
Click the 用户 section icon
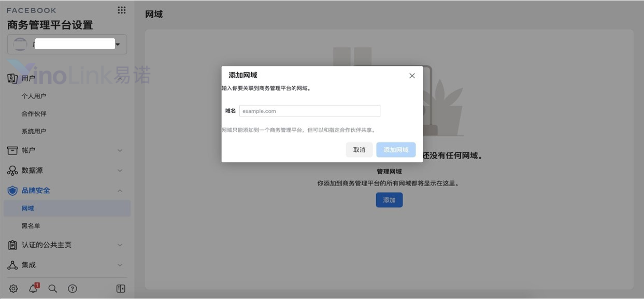click(x=12, y=78)
